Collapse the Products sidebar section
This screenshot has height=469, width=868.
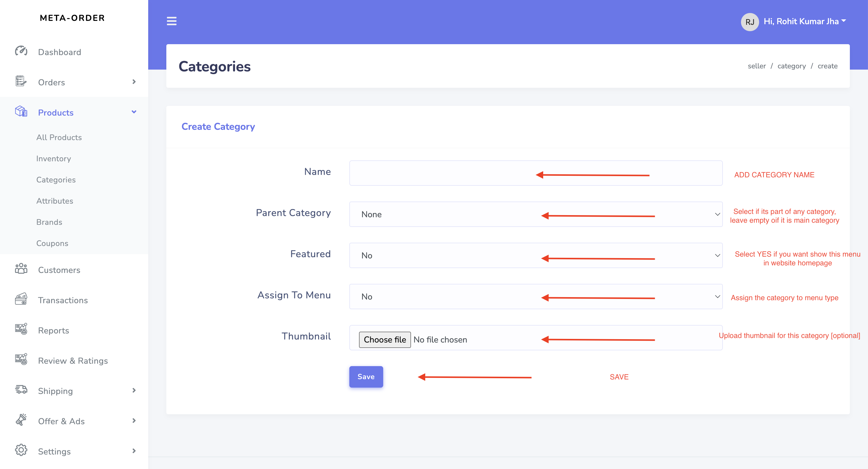134,112
